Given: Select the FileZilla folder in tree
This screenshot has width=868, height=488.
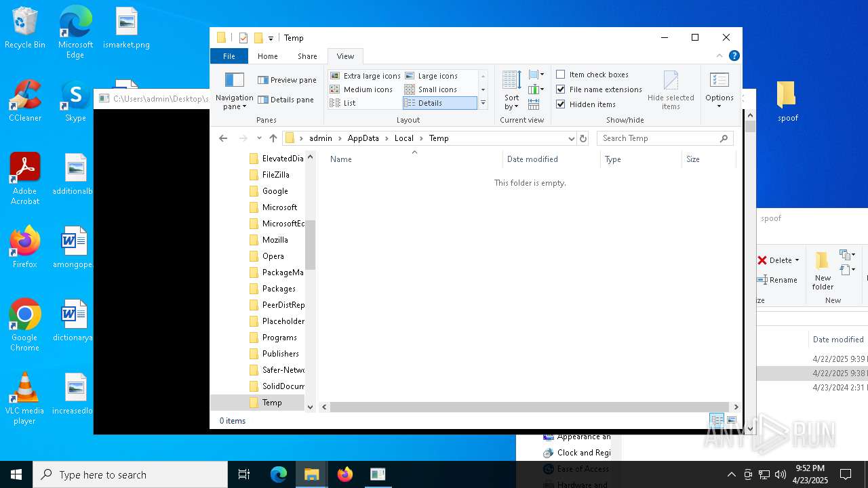Looking at the screenshot, I should pyautogui.click(x=275, y=175).
